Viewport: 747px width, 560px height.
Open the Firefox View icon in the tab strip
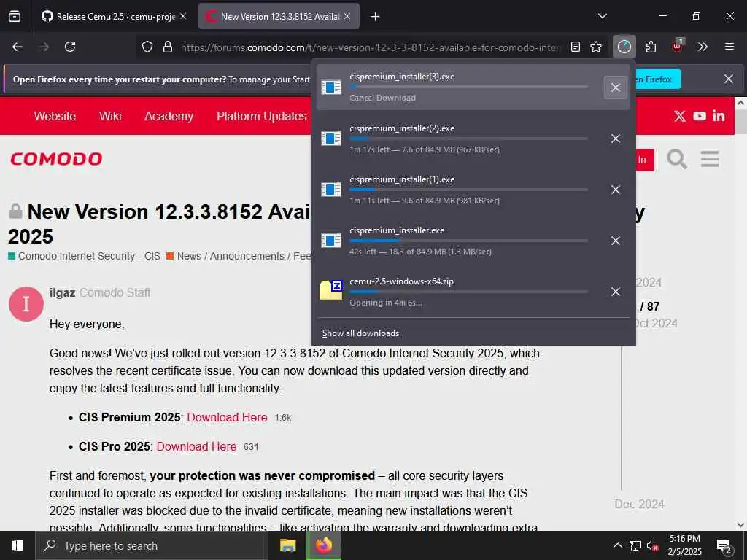point(15,16)
